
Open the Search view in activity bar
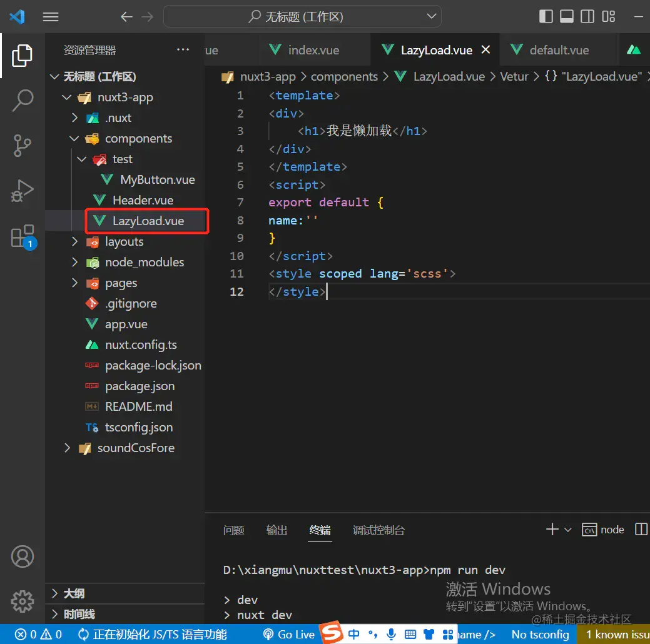pos(22,100)
